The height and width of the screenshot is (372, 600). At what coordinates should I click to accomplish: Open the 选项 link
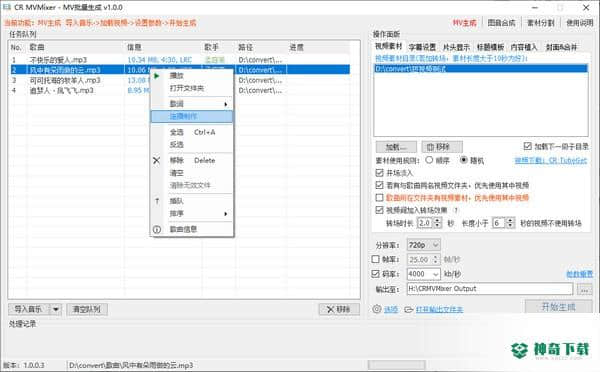tap(391, 309)
